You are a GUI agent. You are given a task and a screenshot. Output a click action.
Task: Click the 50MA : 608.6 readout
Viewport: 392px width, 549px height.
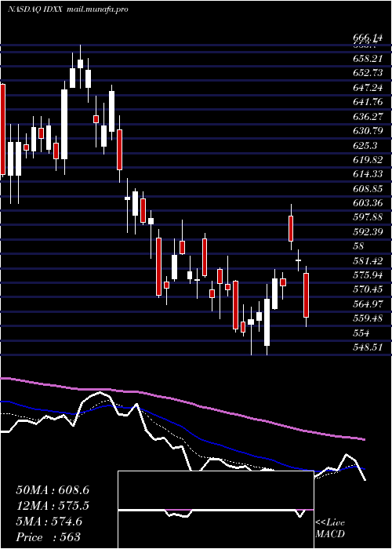[x=53, y=490]
